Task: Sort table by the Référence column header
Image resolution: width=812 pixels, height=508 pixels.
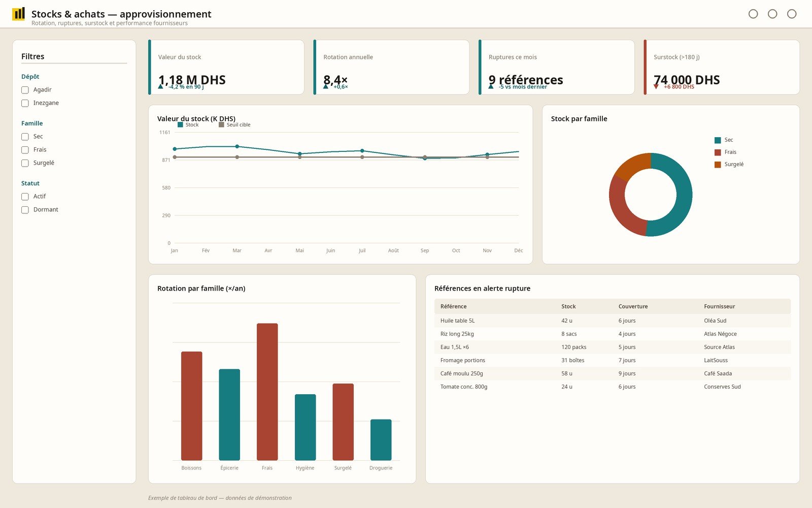Action: (x=453, y=306)
